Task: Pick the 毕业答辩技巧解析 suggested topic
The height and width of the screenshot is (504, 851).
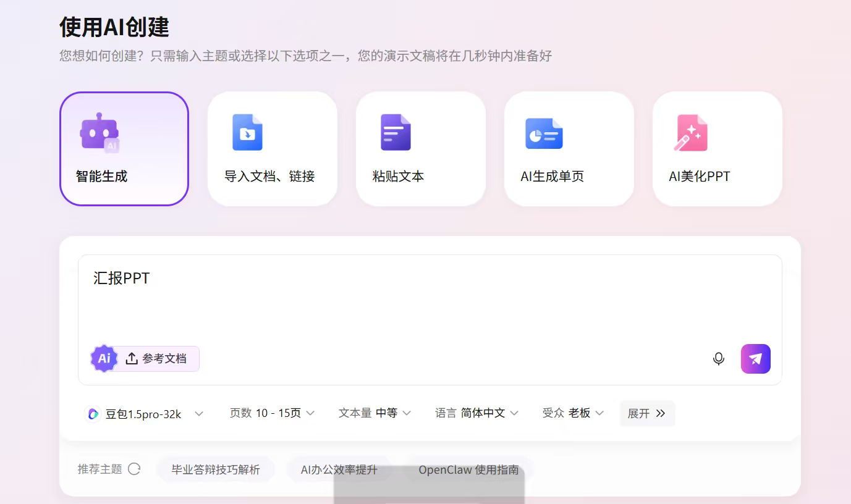Action: (216, 469)
